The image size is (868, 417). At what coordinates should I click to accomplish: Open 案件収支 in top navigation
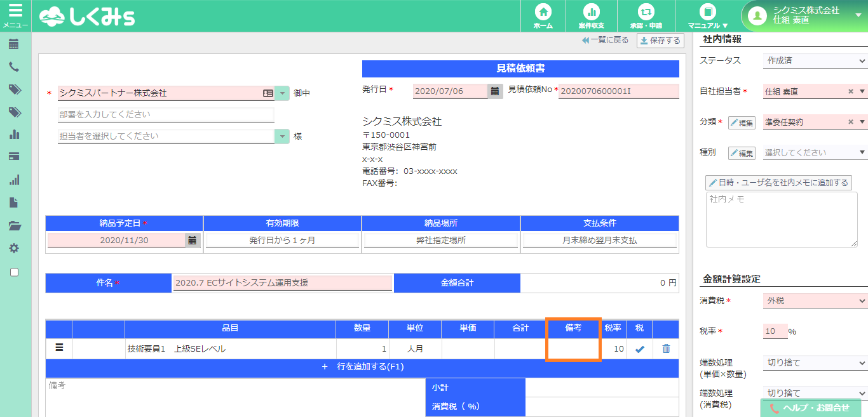click(x=591, y=16)
